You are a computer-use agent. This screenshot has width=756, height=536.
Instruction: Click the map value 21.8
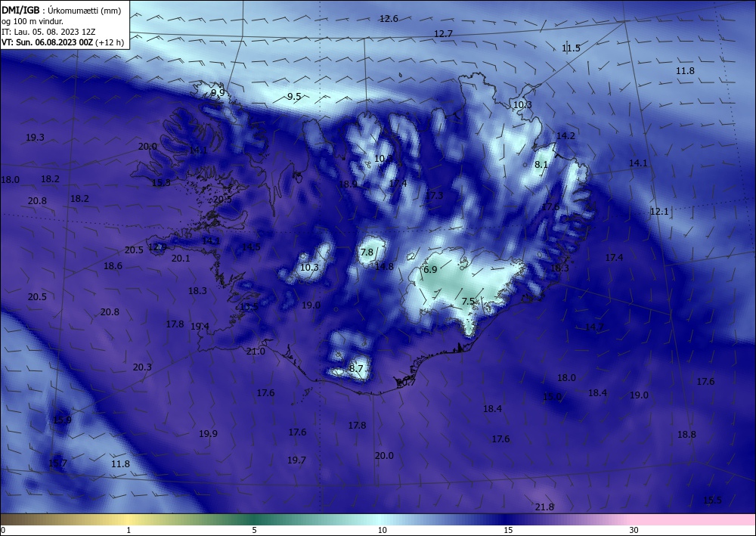pyautogui.click(x=544, y=507)
